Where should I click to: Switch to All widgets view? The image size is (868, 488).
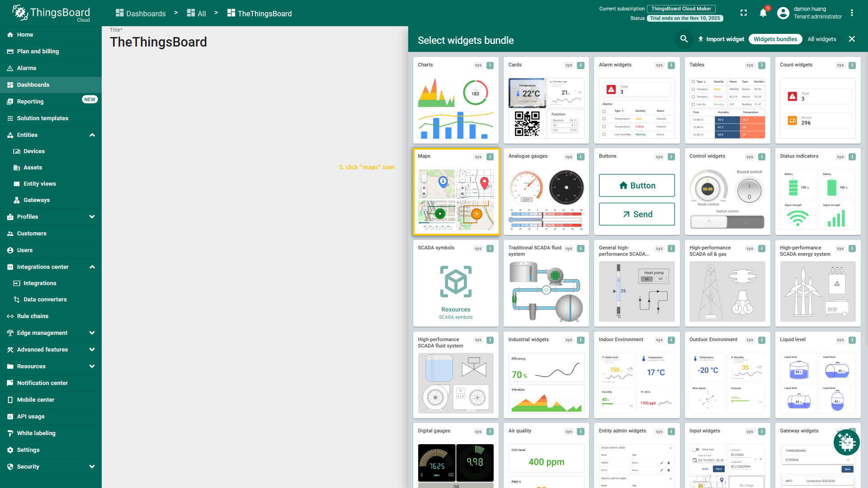click(821, 39)
